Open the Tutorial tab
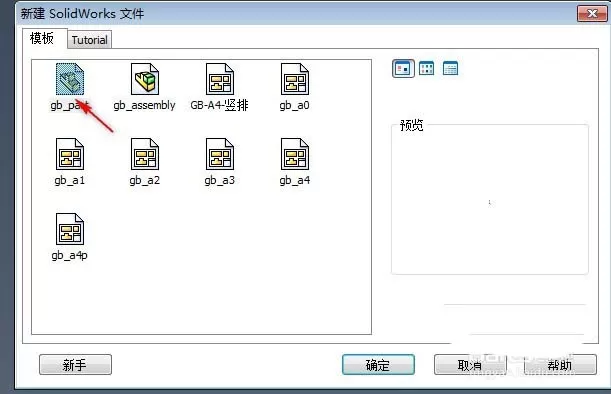611x394 pixels. coord(90,40)
